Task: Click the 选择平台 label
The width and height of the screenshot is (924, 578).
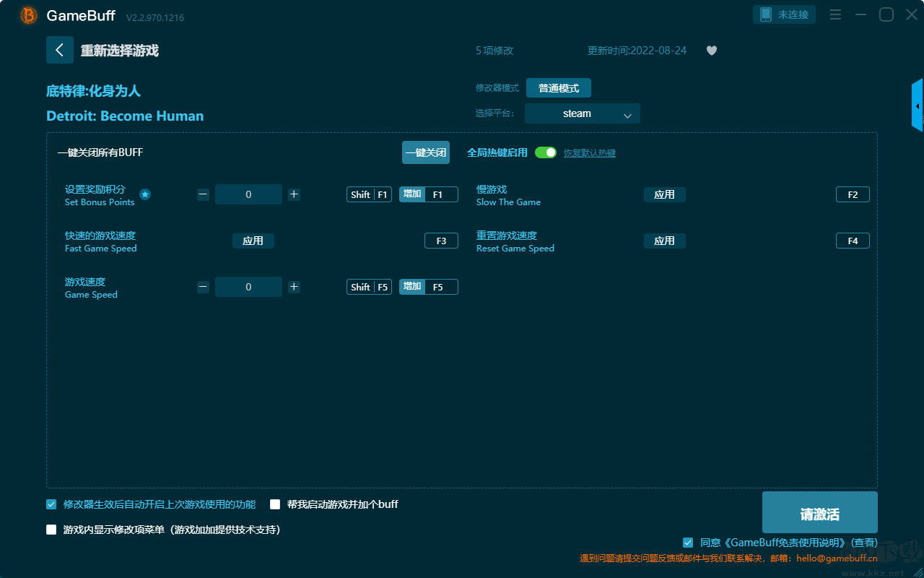Action: [495, 113]
